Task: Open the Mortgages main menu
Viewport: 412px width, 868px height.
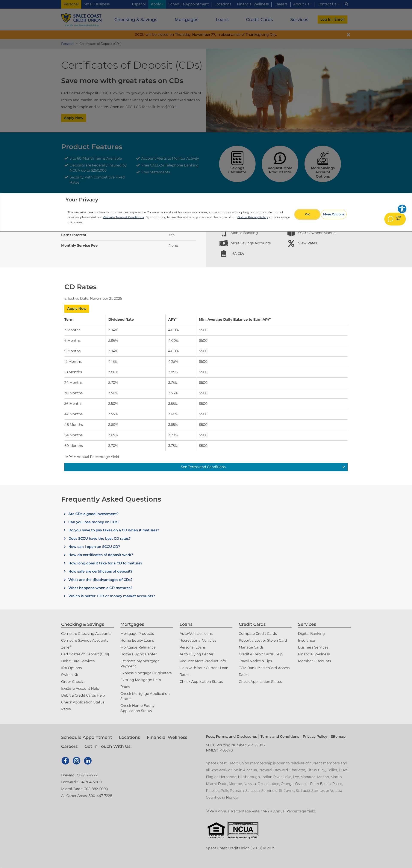Action: point(186,20)
